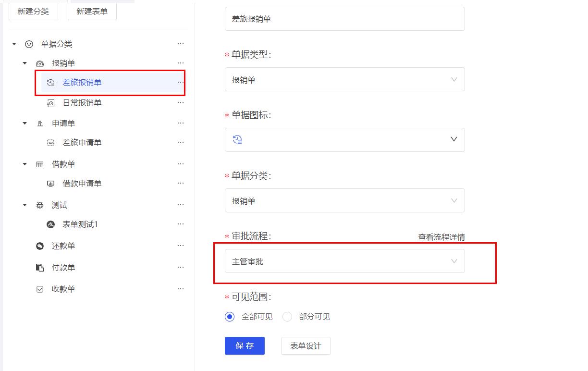Select the 全部可见 radio option

coord(230,317)
